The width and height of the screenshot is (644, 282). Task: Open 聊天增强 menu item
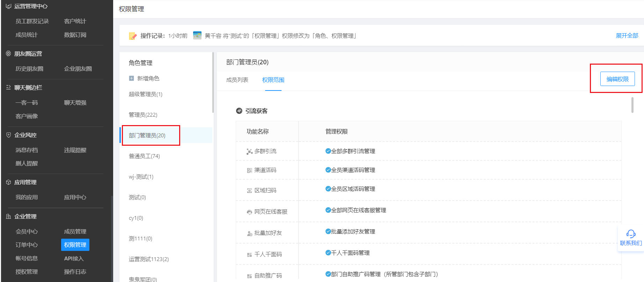point(75,102)
